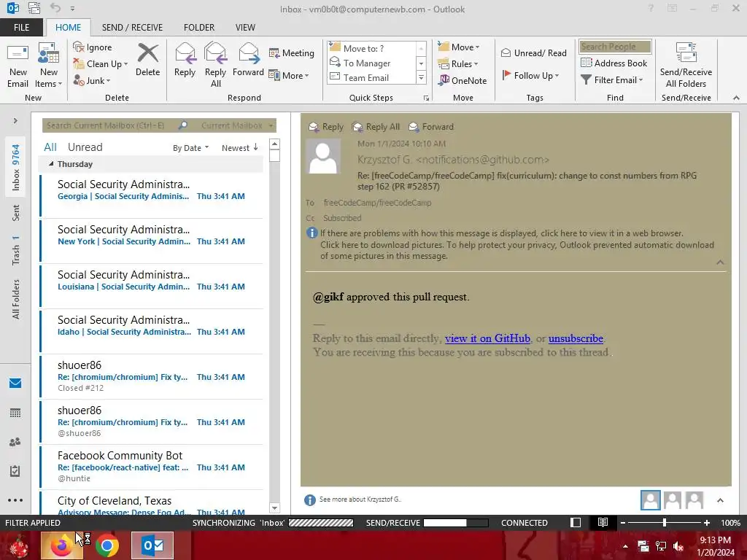The image size is (747, 560).
Task: Switch to Tasks view
Action: click(x=15, y=471)
